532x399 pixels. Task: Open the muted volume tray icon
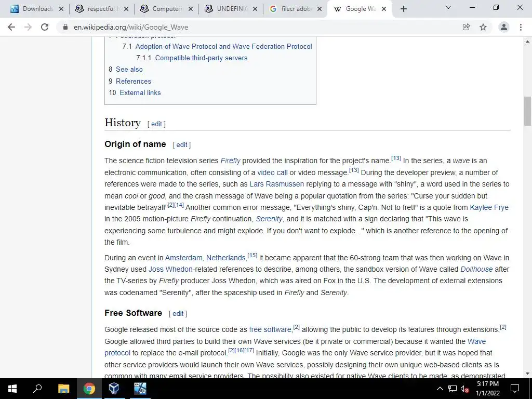pyautogui.click(x=465, y=389)
